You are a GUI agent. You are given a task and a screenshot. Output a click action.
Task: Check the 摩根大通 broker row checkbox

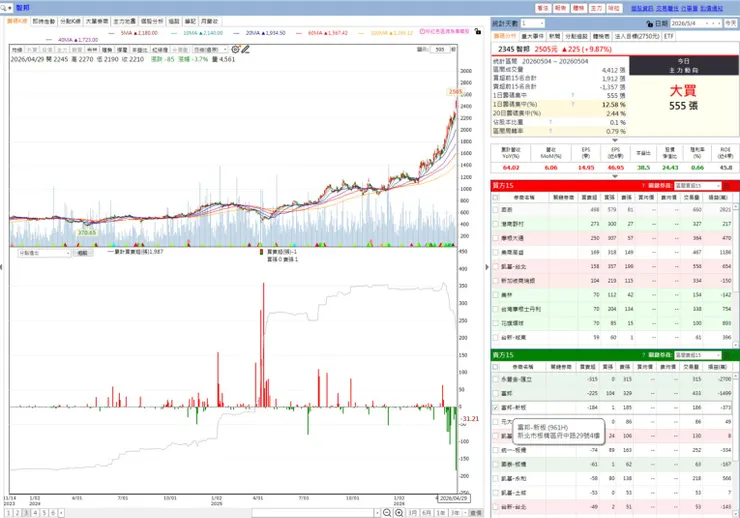(495, 238)
